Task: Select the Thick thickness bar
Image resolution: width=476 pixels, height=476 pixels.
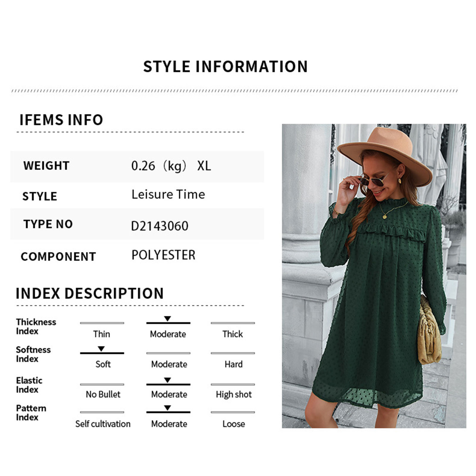Action: tap(233, 323)
